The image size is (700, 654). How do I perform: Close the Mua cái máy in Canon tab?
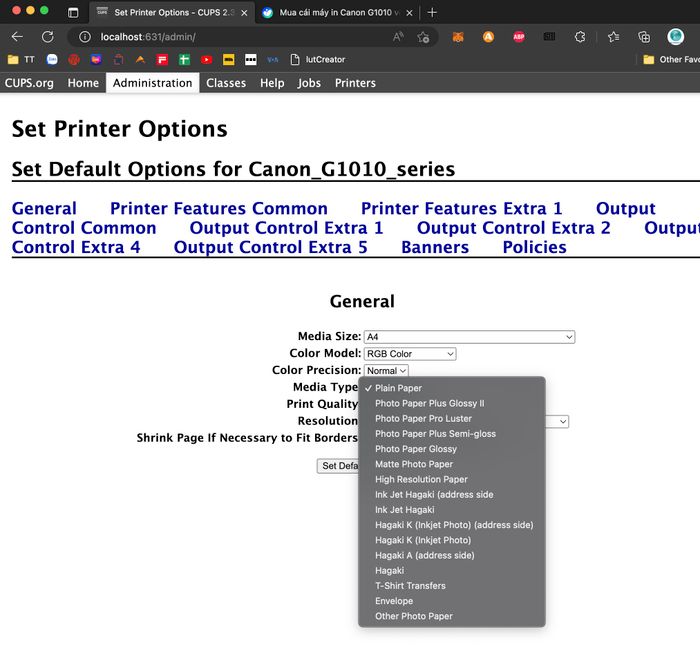point(409,13)
